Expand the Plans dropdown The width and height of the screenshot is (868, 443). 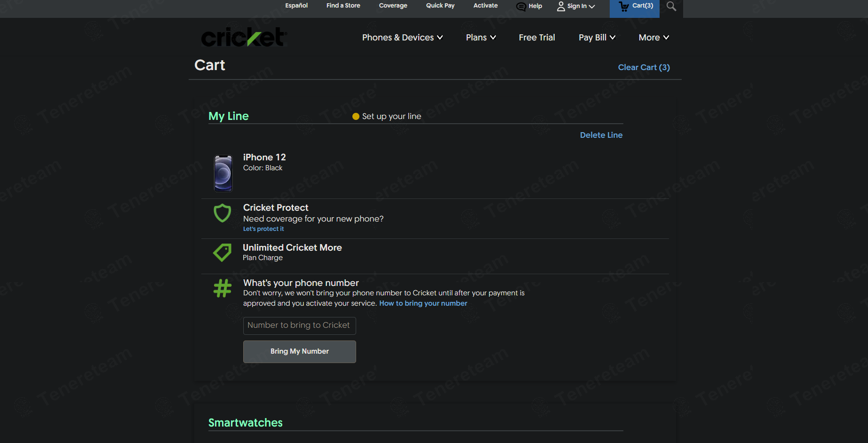tap(481, 38)
